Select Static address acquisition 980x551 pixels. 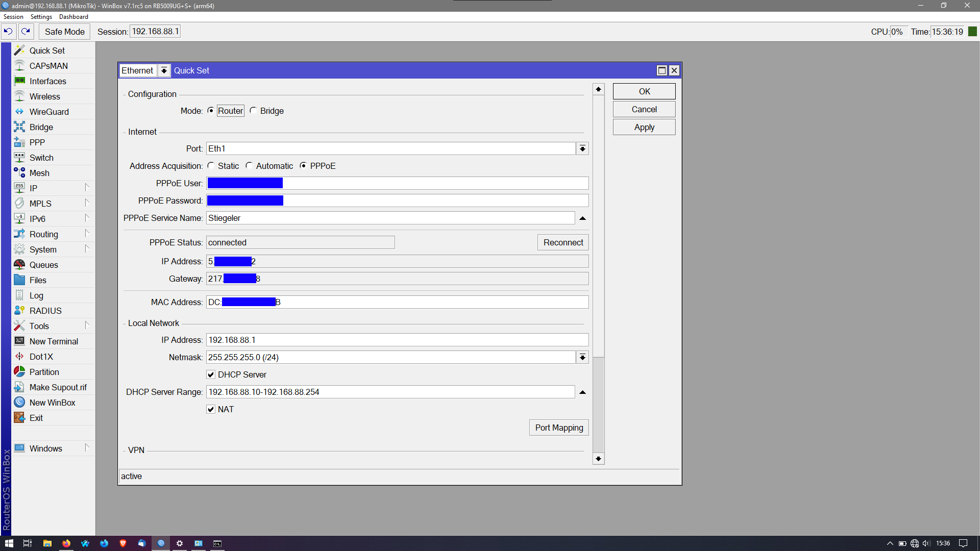(x=211, y=166)
